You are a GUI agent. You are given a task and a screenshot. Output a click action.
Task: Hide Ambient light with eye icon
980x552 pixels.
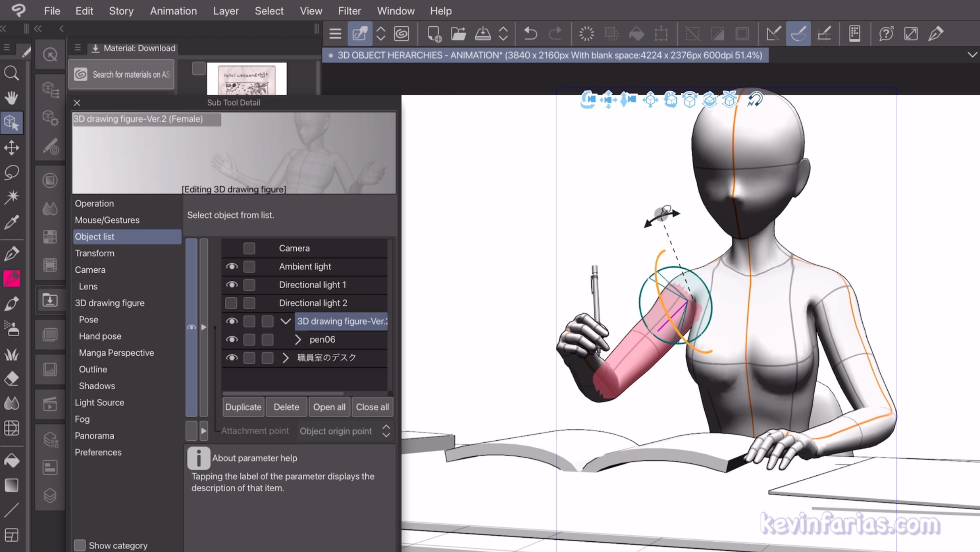point(231,267)
